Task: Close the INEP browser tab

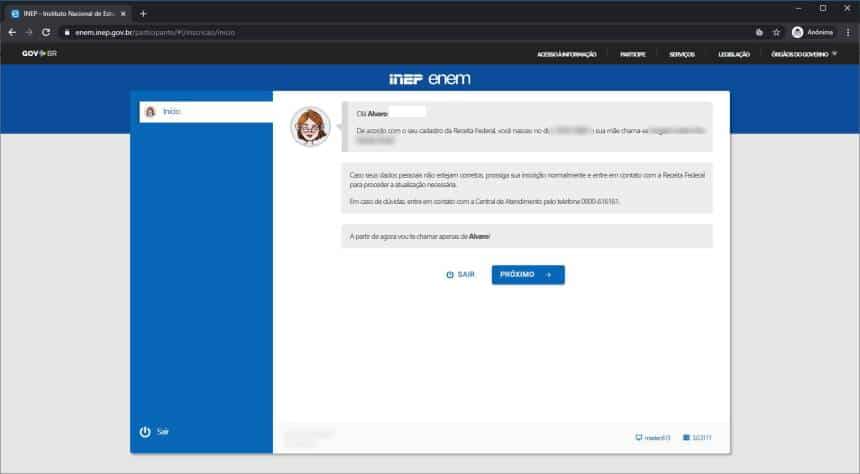Action: (123, 14)
